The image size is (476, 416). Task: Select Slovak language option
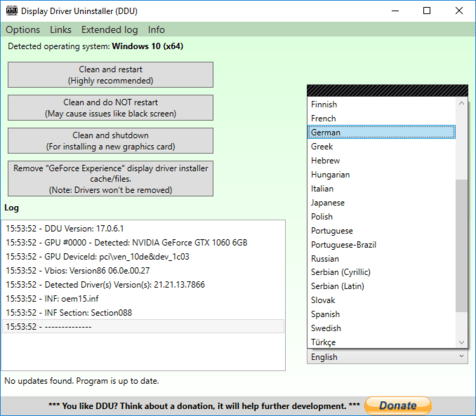point(381,300)
